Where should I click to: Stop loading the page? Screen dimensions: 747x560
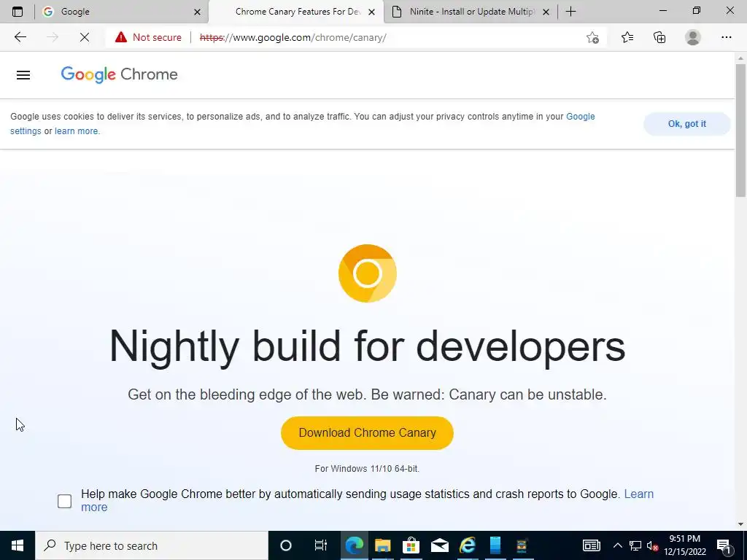click(x=85, y=37)
